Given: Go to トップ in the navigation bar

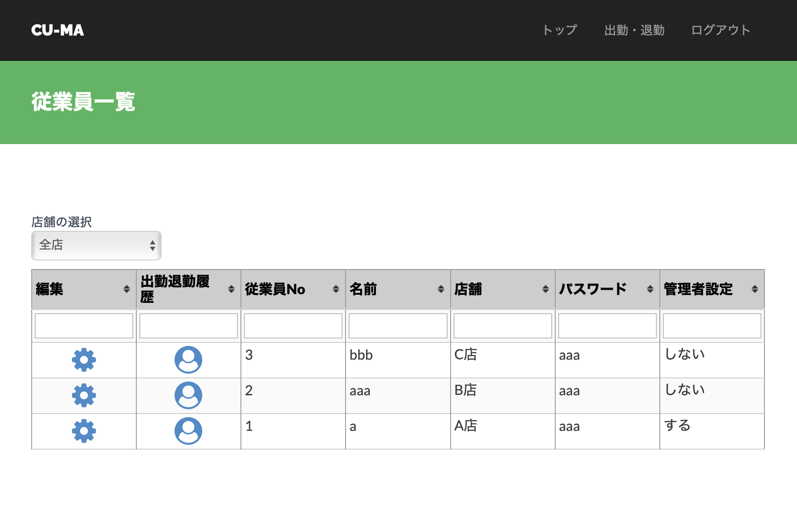Looking at the screenshot, I should [x=560, y=30].
